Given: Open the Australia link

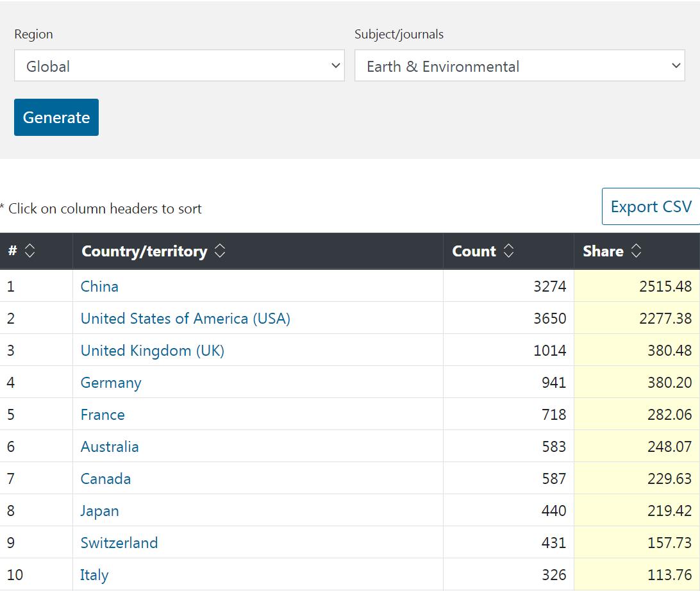Looking at the screenshot, I should click(x=110, y=447).
